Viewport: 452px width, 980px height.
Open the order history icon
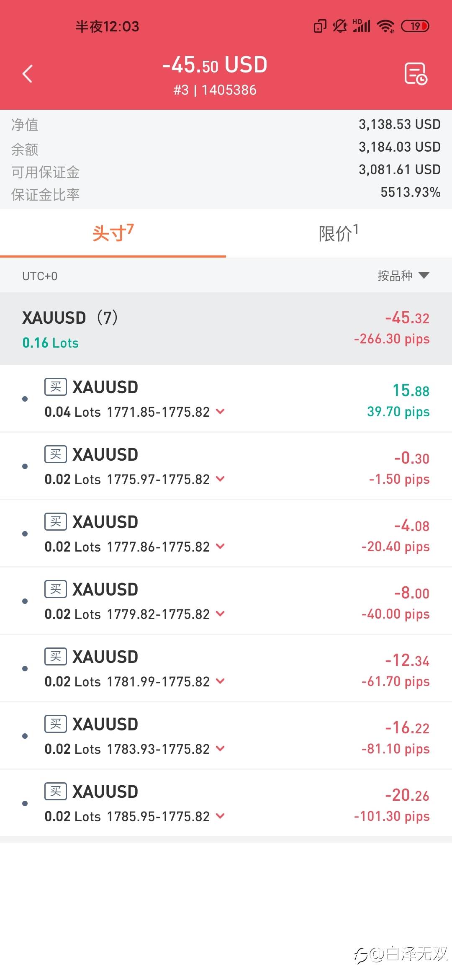click(x=415, y=74)
